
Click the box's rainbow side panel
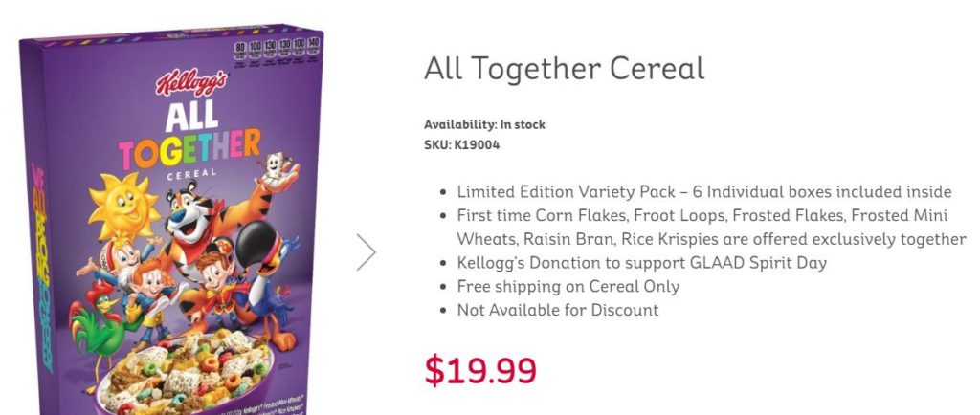coord(39,267)
